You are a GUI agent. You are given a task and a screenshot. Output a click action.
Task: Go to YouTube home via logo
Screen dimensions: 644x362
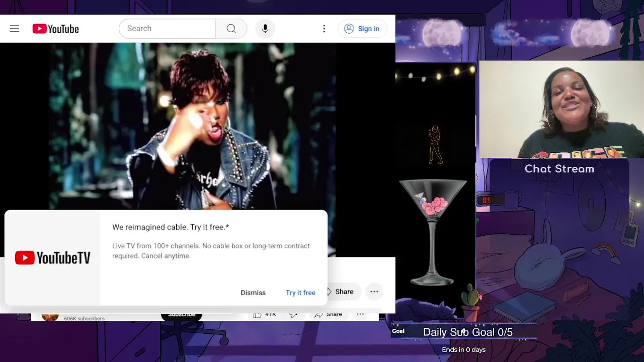tap(56, 29)
